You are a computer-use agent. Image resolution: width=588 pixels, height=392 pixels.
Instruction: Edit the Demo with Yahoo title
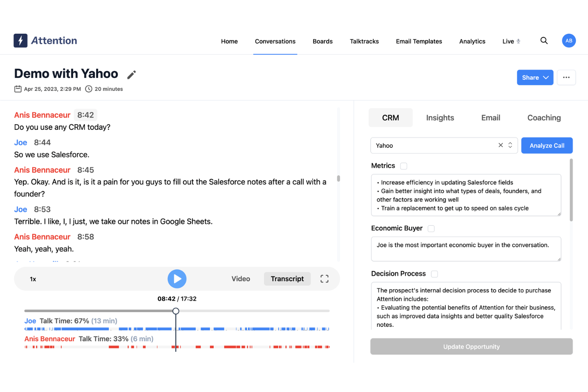tap(131, 75)
